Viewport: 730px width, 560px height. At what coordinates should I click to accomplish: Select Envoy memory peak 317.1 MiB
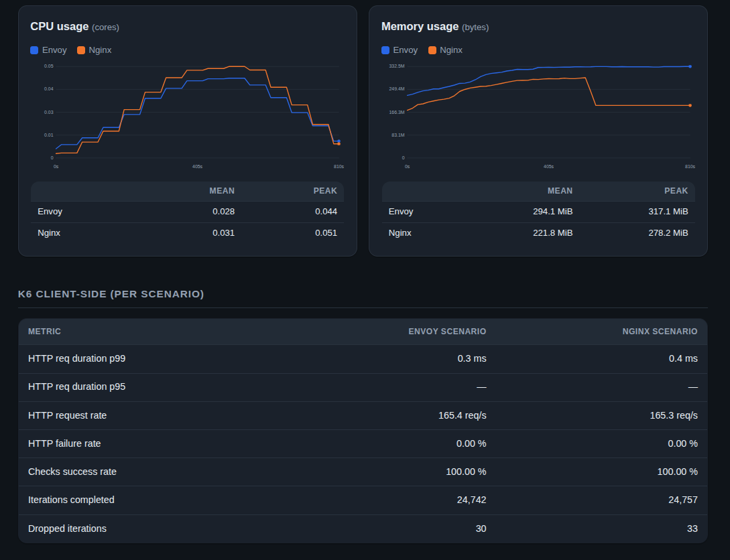[x=668, y=212]
